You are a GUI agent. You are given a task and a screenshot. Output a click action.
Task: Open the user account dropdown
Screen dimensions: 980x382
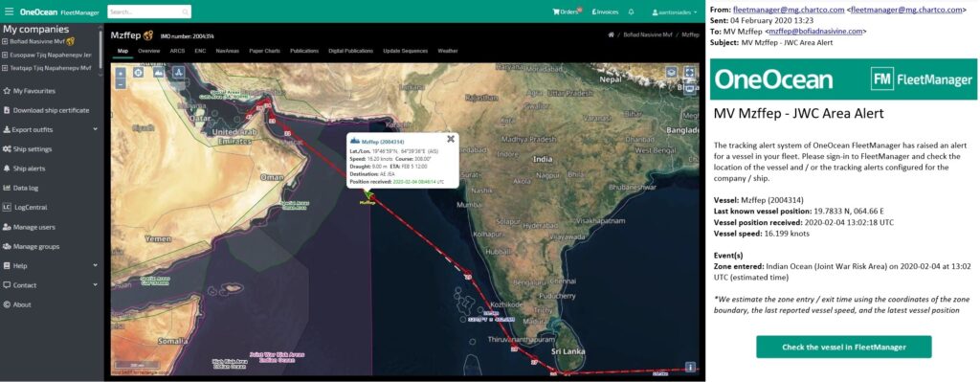(675, 11)
